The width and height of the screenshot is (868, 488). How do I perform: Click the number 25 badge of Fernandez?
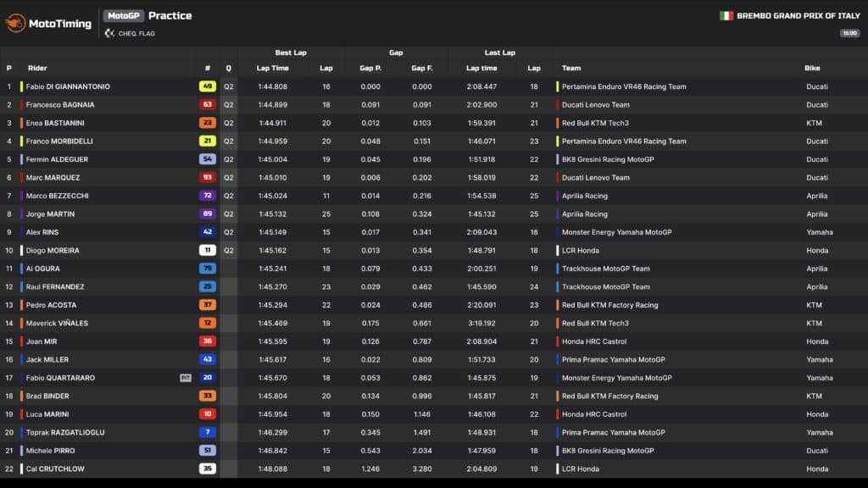coord(208,286)
